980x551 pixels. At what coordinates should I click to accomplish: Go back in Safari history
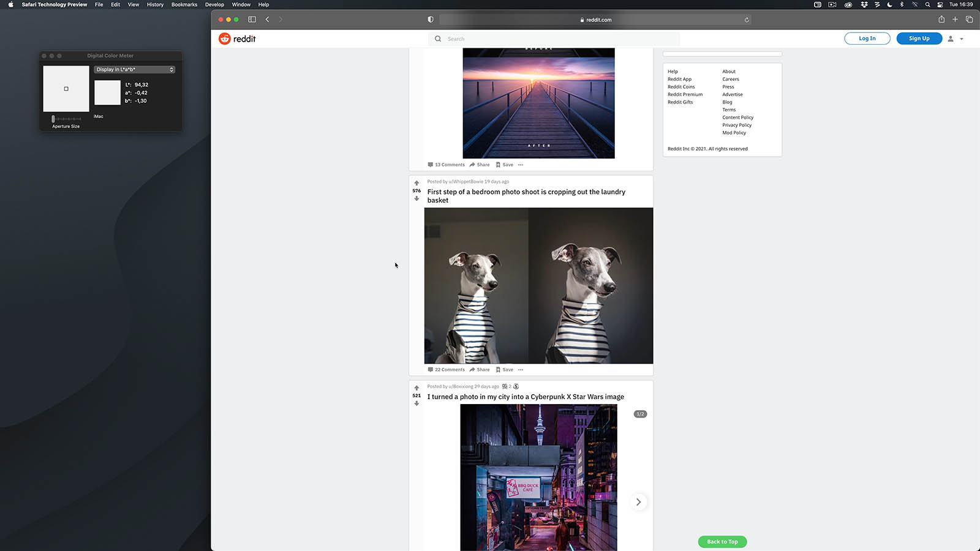[267, 20]
